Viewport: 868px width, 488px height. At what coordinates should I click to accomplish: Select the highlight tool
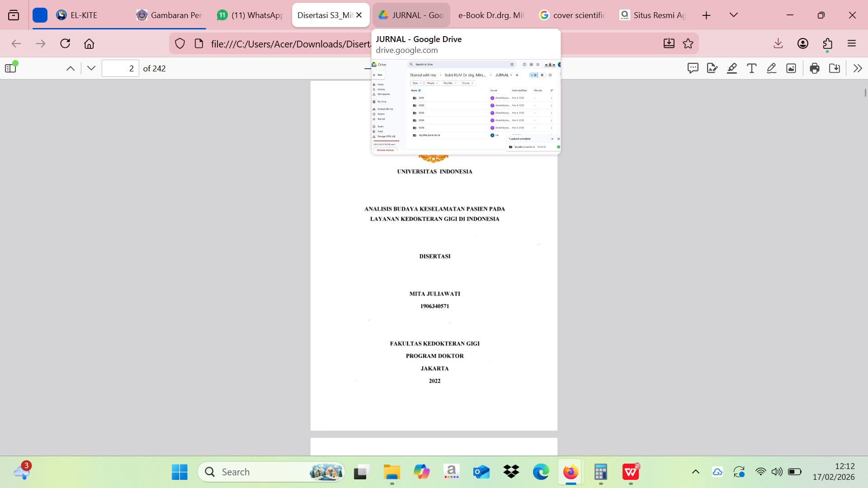pos(732,68)
